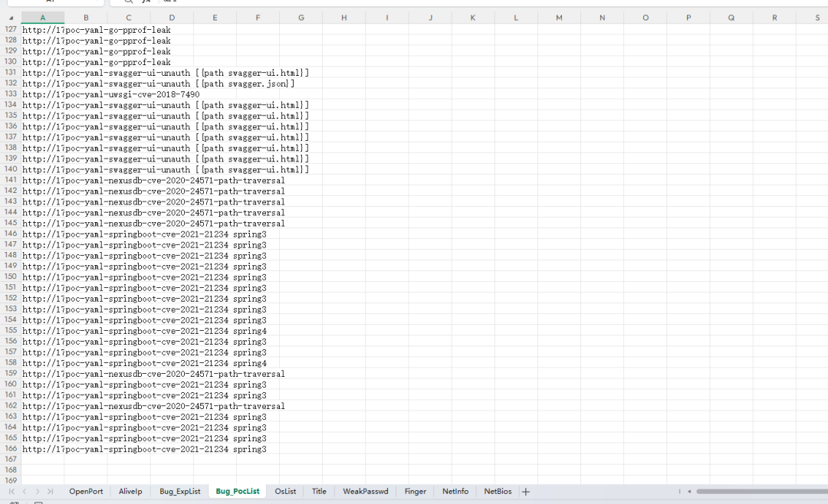Select column A header
This screenshot has width=828, height=504.
[x=43, y=18]
